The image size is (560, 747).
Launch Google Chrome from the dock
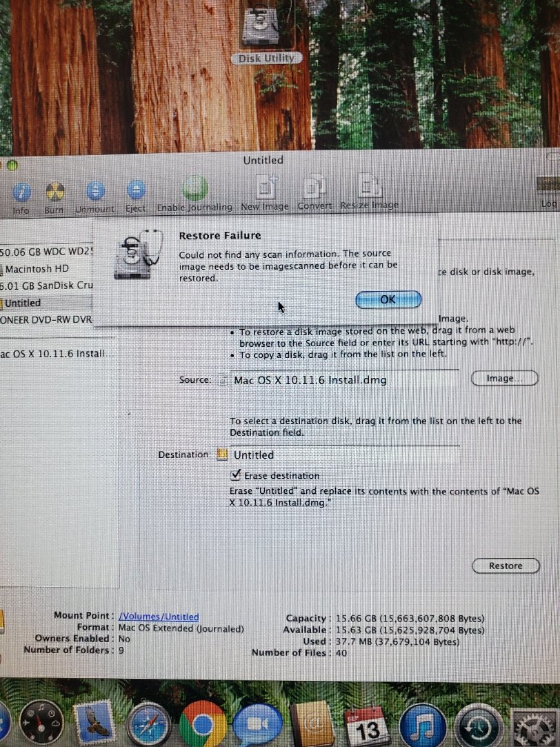pos(202,724)
